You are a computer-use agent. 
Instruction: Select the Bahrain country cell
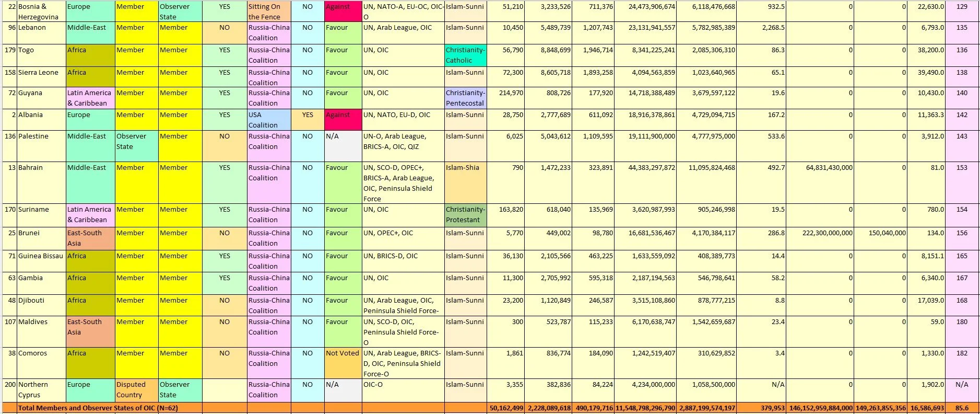[x=41, y=183]
